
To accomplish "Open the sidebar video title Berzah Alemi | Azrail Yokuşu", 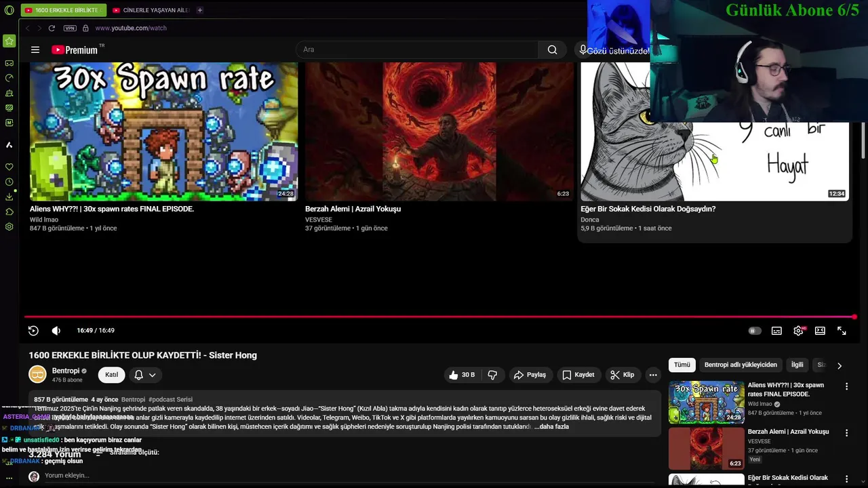I will pyautogui.click(x=788, y=432).
